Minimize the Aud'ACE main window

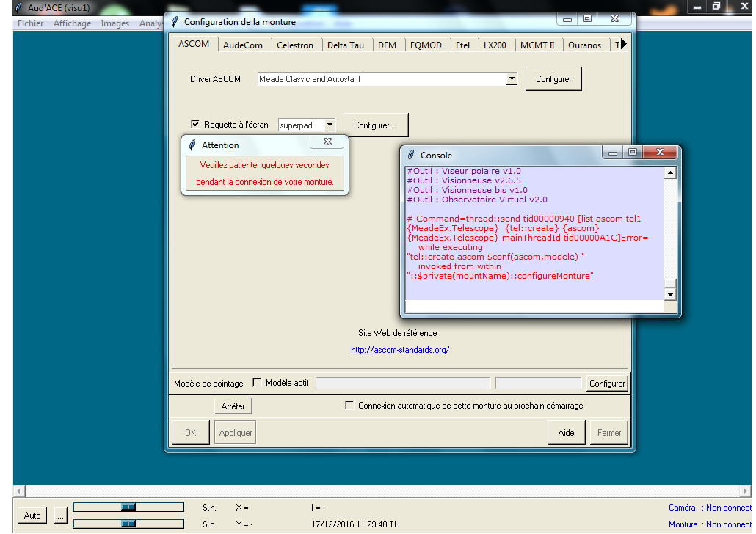pos(697,7)
